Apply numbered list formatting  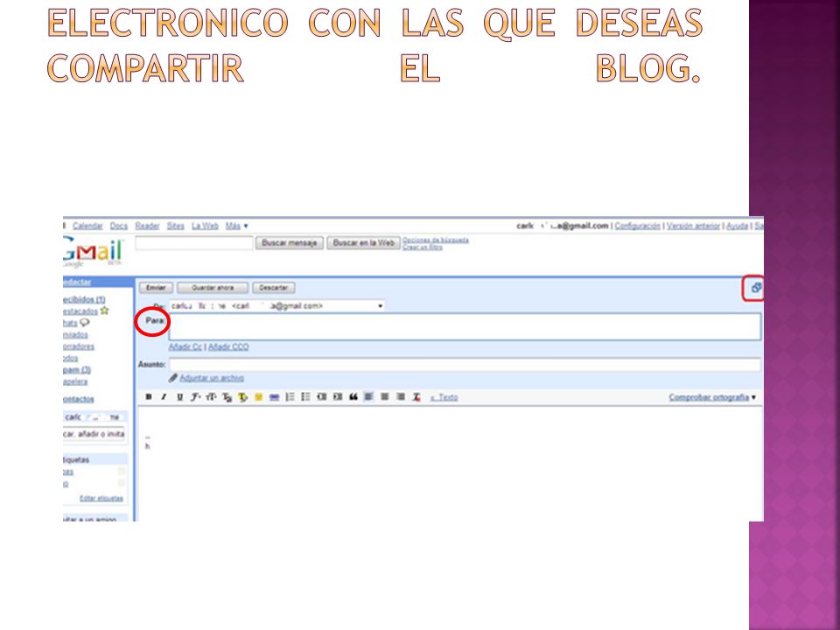pos(290,397)
